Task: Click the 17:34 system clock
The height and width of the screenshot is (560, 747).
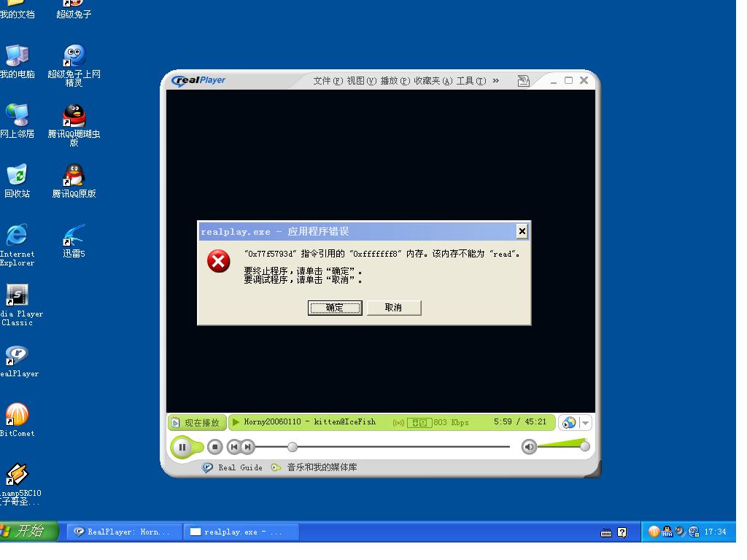Action: coord(715,532)
